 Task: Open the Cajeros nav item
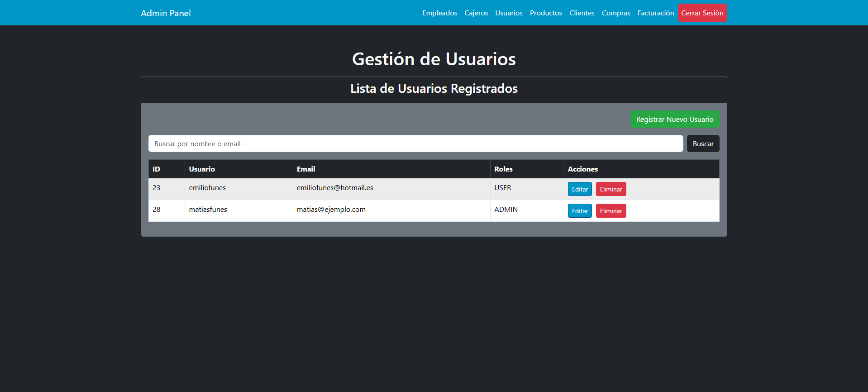tap(476, 13)
